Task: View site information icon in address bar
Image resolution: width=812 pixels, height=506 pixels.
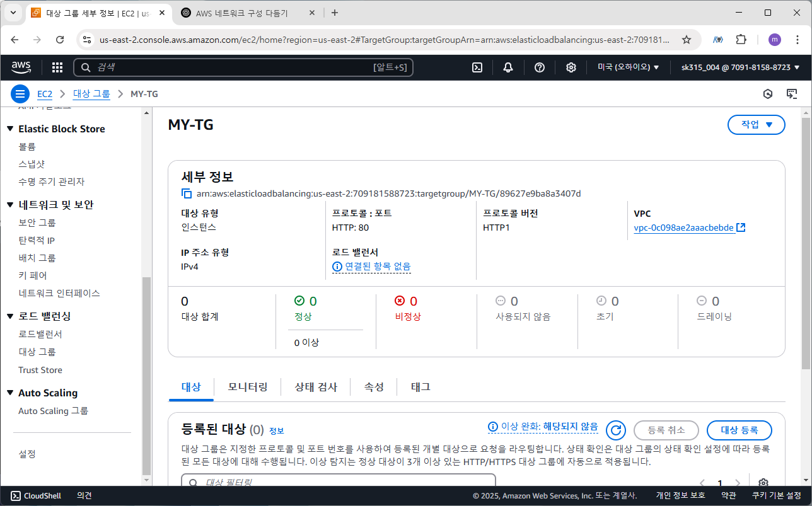Action: pos(87,39)
